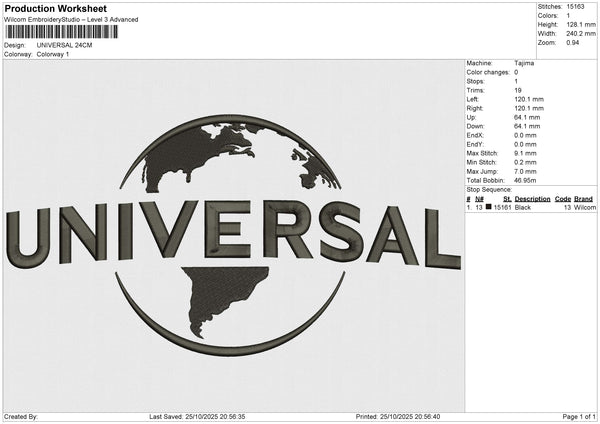Select total bobbin value '46.95m'

tap(525, 180)
